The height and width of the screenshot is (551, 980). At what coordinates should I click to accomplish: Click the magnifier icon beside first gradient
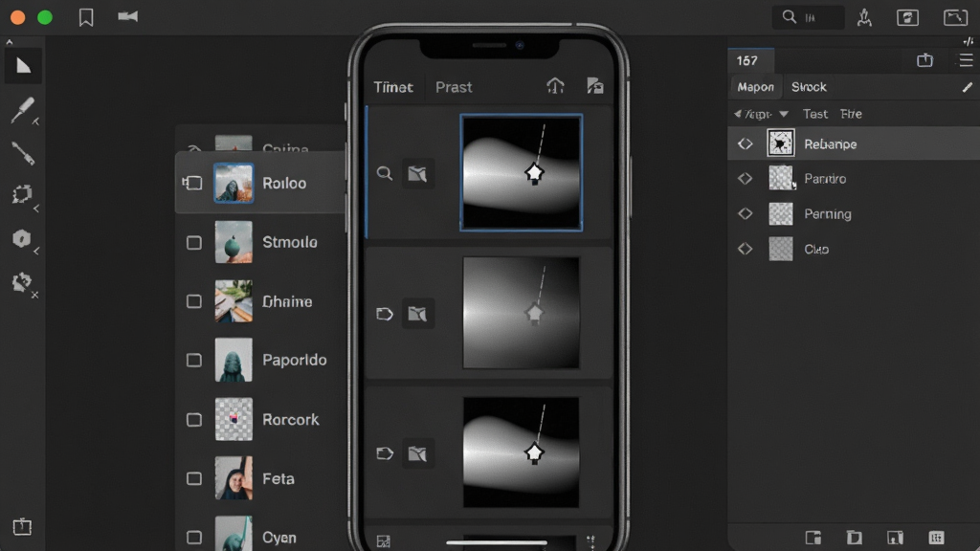pyautogui.click(x=385, y=174)
